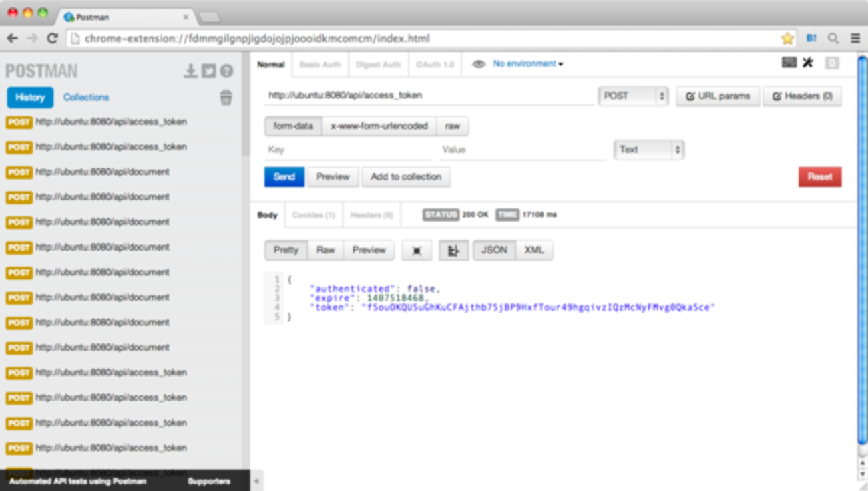The width and height of the screenshot is (868, 491).
Task: Select Preview response view
Action: pyautogui.click(x=369, y=251)
